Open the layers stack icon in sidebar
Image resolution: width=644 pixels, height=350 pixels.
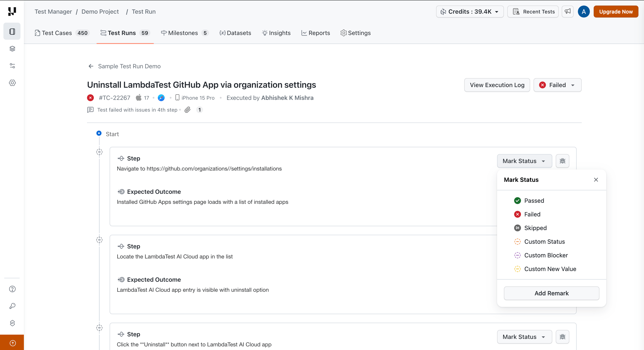(12, 48)
